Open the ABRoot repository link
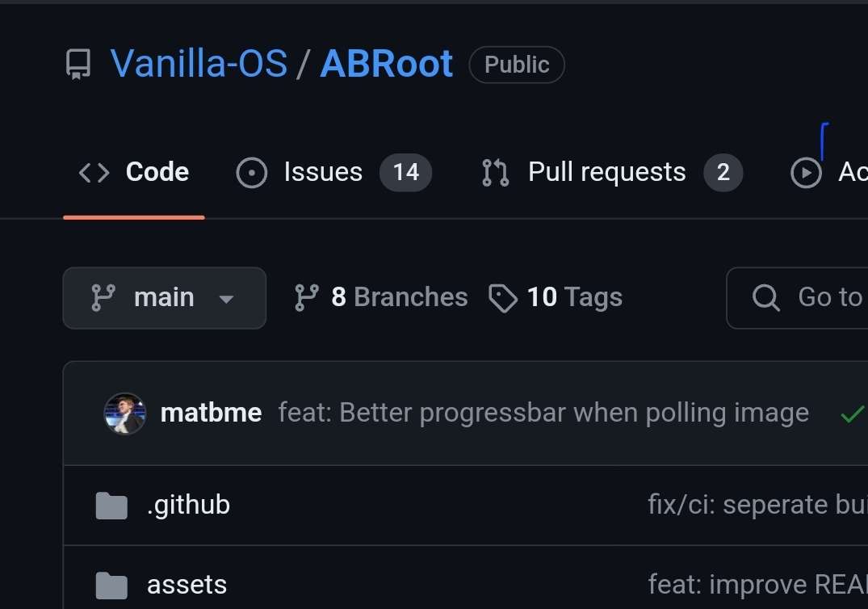This screenshot has height=609, width=868. (x=387, y=63)
